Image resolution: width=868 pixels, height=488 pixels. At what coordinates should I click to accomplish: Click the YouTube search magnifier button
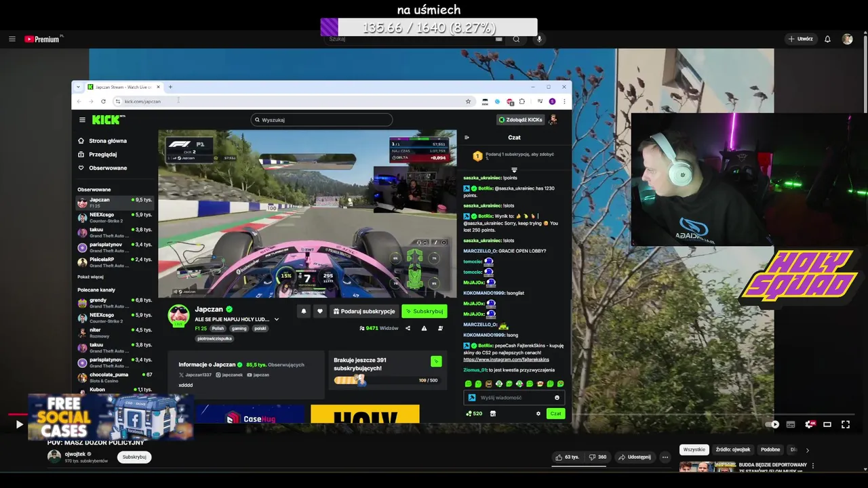516,39
